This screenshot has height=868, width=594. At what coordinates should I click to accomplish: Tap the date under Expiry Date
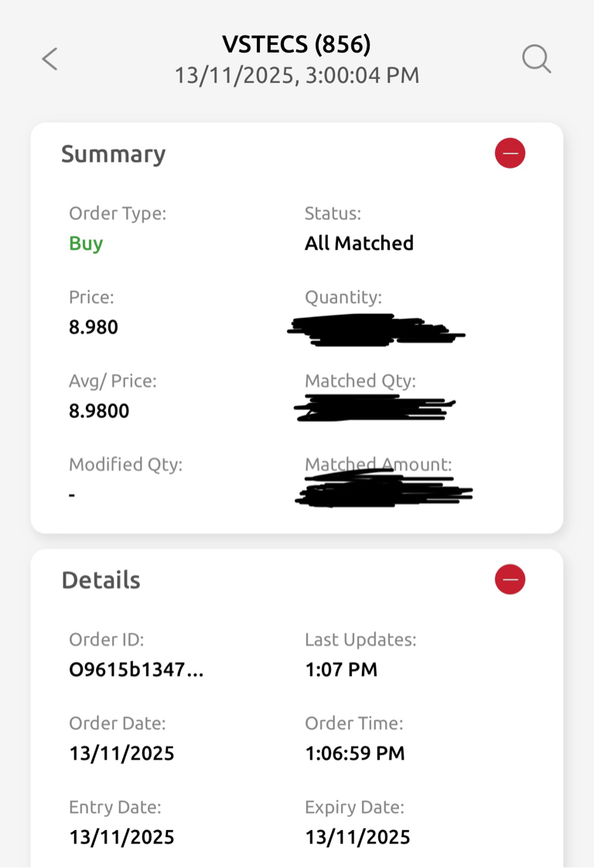point(357,837)
